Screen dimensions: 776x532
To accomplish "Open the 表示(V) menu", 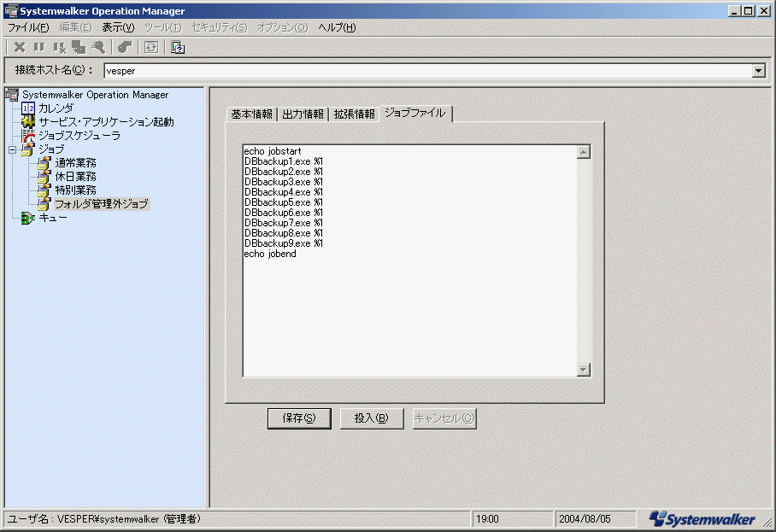I will pyautogui.click(x=118, y=27).
